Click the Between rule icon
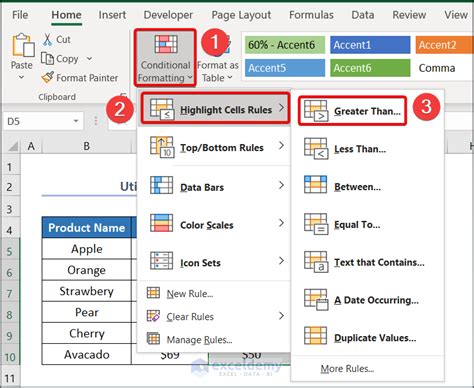 tap(315, 185)
